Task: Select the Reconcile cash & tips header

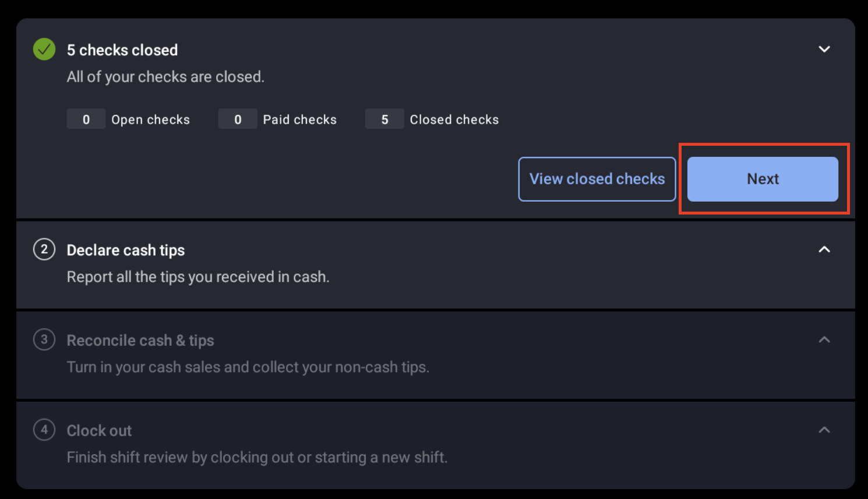Action: point(140,340)
